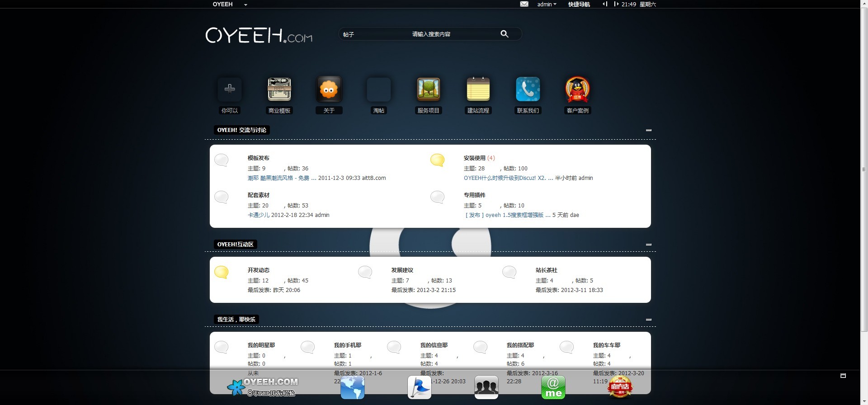Click the 配套素材 forum bubble icon

[x=221, y=197]
